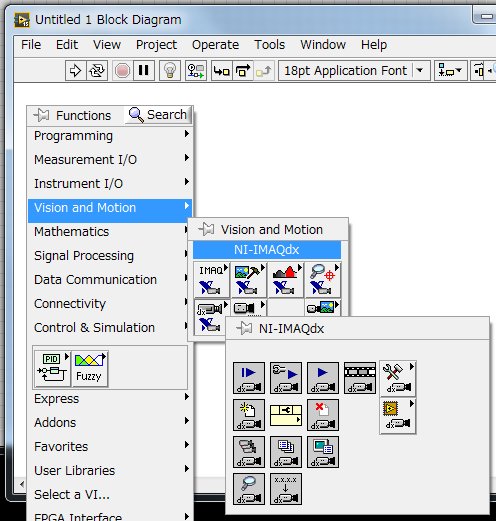This screenshot has height=521, width=496.
Task: Click the highlighted NI-IMAQdx label
Action: pos(267,250)
